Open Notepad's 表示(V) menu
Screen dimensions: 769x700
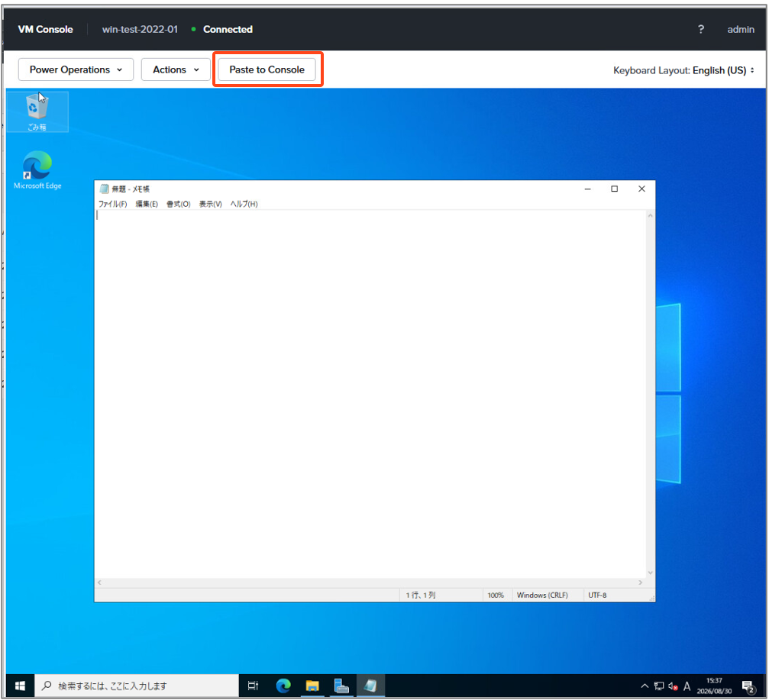pyautogui.click(x=211, y=204)
